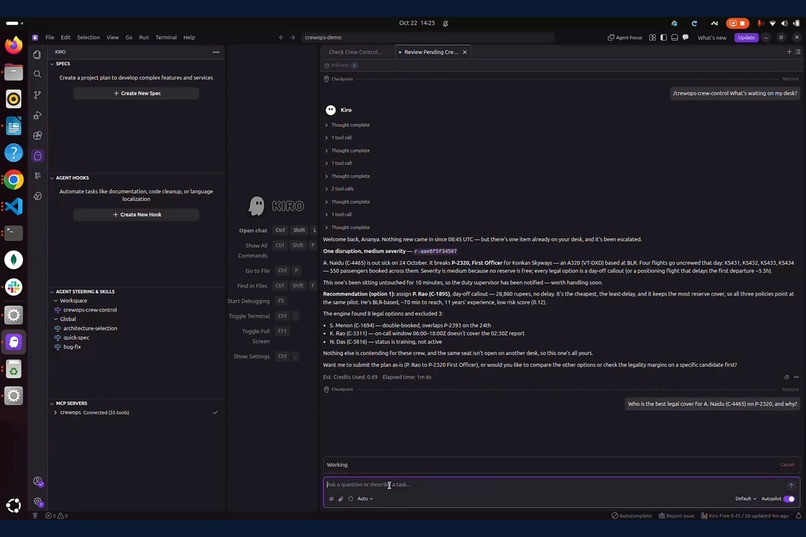The width and height of the screenshot is (806, 537).
Task: Click the new chat plus icon
Action: [789, 51]
